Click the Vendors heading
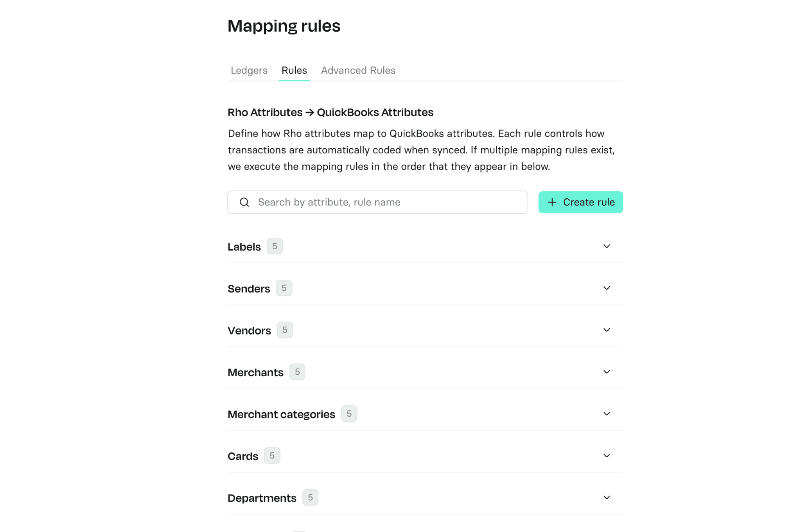 point(249,331)
